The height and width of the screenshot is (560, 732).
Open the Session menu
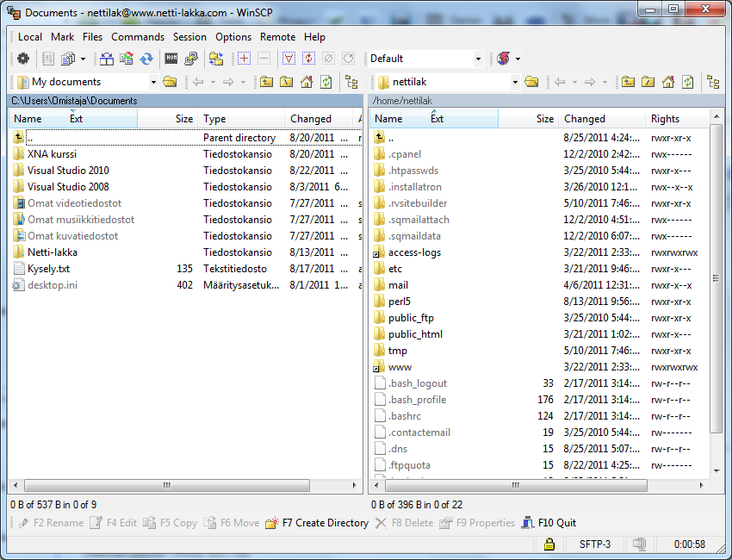coord(189,37)
